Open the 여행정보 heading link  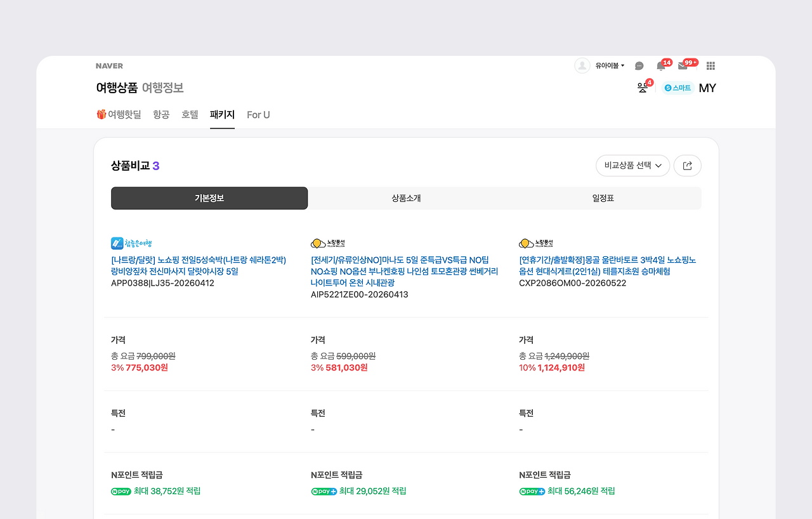point(163,88)
